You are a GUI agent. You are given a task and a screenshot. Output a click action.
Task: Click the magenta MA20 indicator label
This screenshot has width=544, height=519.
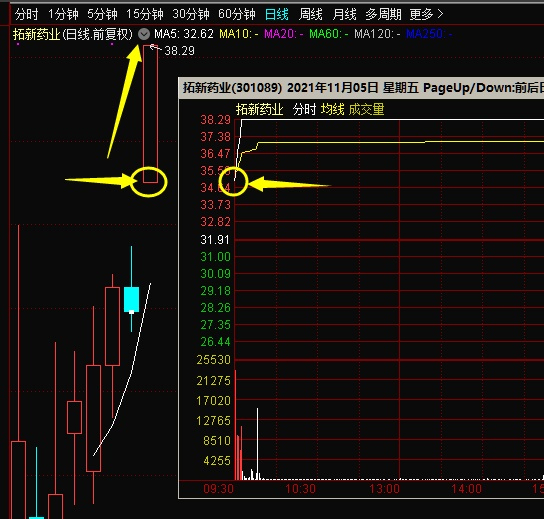click(284, 34)
